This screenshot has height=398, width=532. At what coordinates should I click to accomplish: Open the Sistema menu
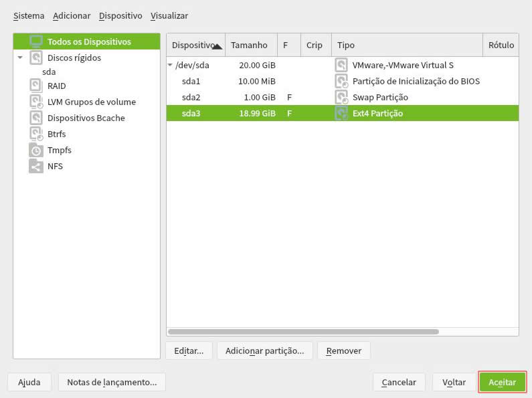coord(29,15)
